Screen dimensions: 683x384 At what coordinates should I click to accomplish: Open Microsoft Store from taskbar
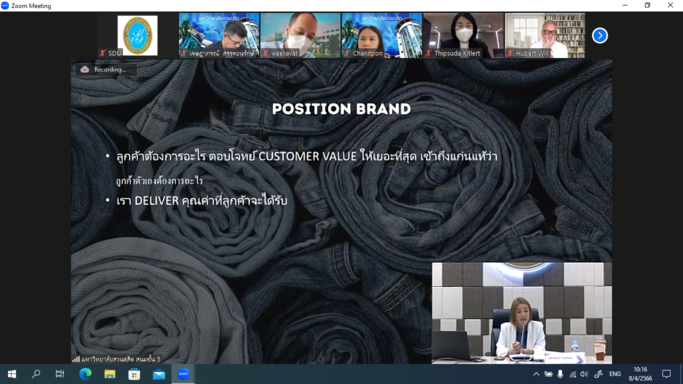(x=134, y=374)
